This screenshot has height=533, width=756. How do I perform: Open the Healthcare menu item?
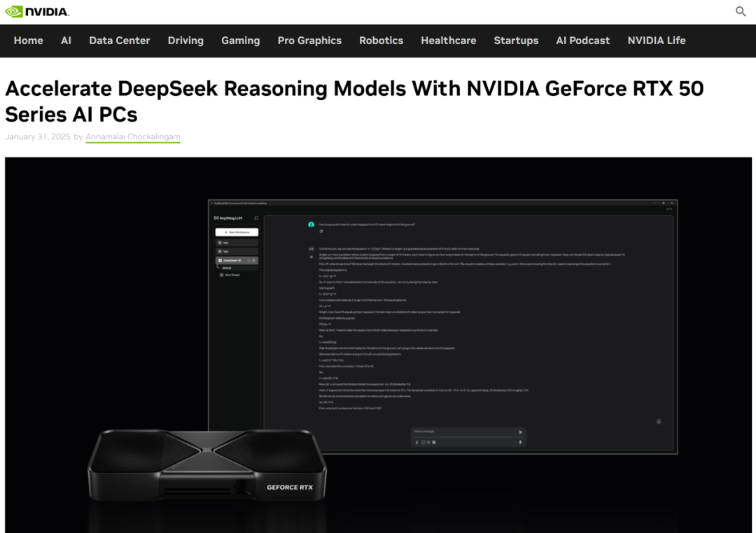click(x=449, y=41)
